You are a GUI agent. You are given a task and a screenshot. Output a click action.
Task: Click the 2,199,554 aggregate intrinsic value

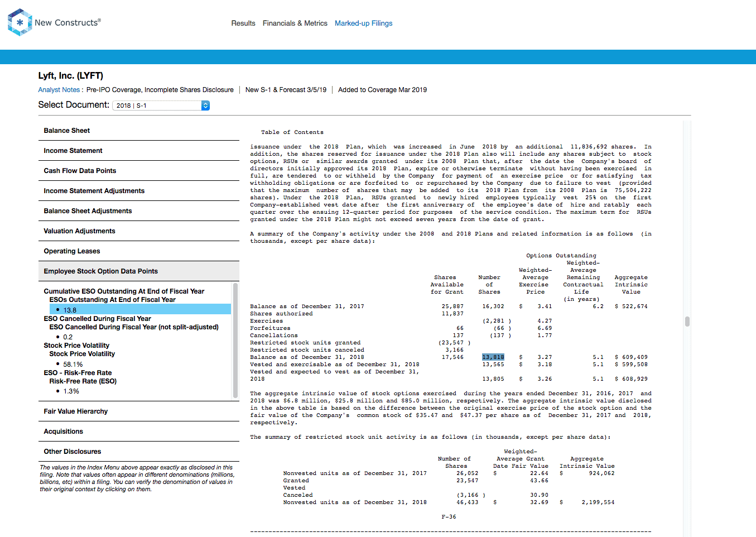point(598,502)
